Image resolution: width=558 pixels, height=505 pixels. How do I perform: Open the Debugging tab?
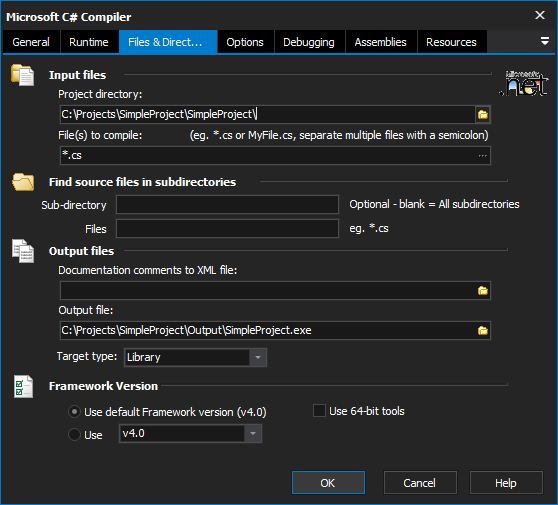309,42
